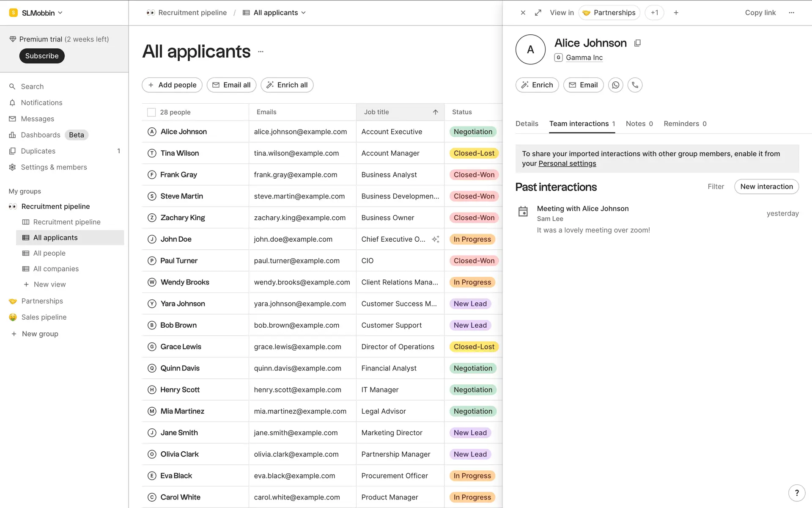Click the help question mark button
812x508 pixels.
click(x=796, y=492)
